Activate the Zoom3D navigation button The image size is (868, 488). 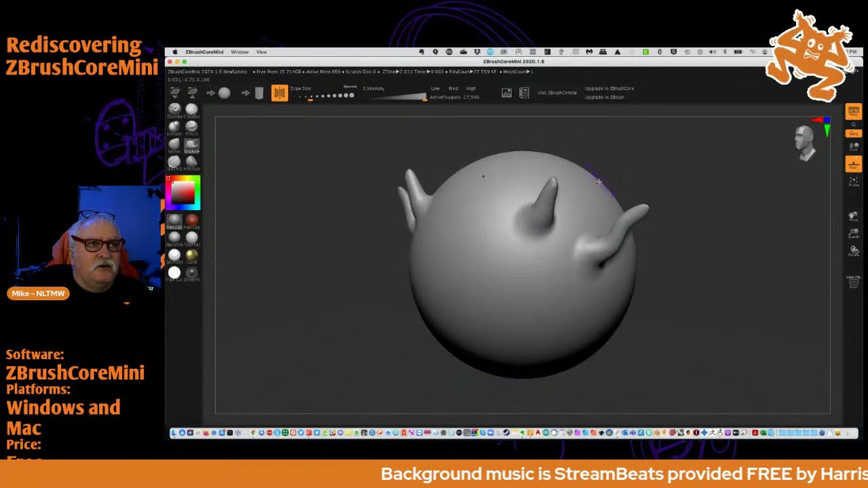pos(853,235)
